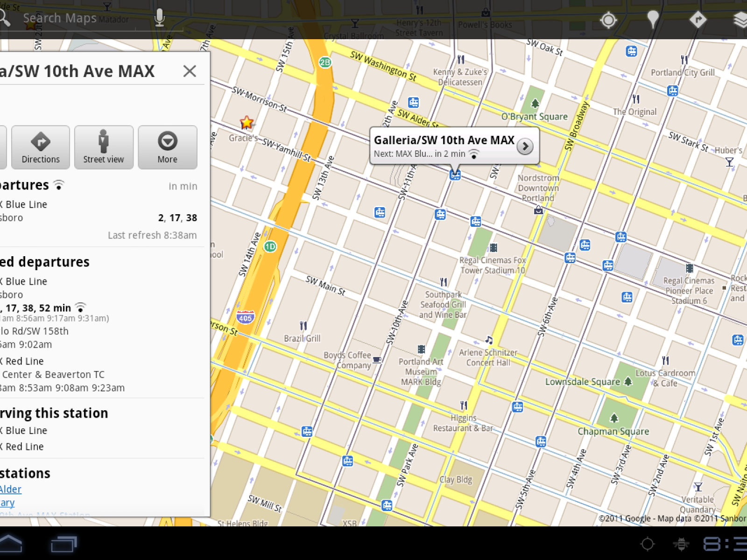Open Places using the pin icon
Screen dimensions: 747x560
point(653,20)
